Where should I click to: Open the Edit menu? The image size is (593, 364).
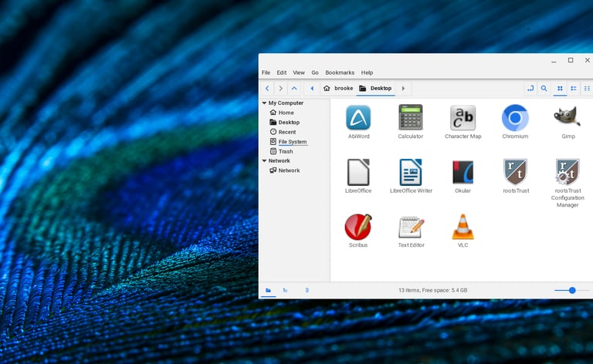[281, 72]
